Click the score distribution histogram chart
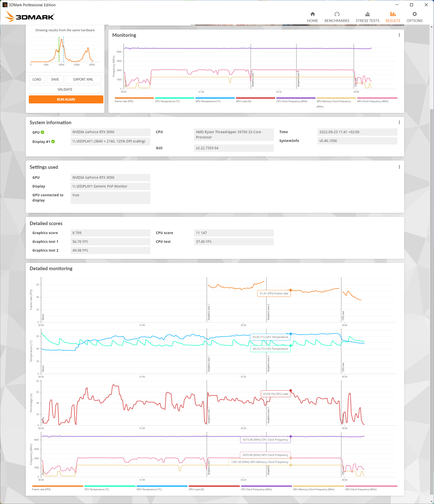Viewport: 434px width, 504px height. (65, 51)
